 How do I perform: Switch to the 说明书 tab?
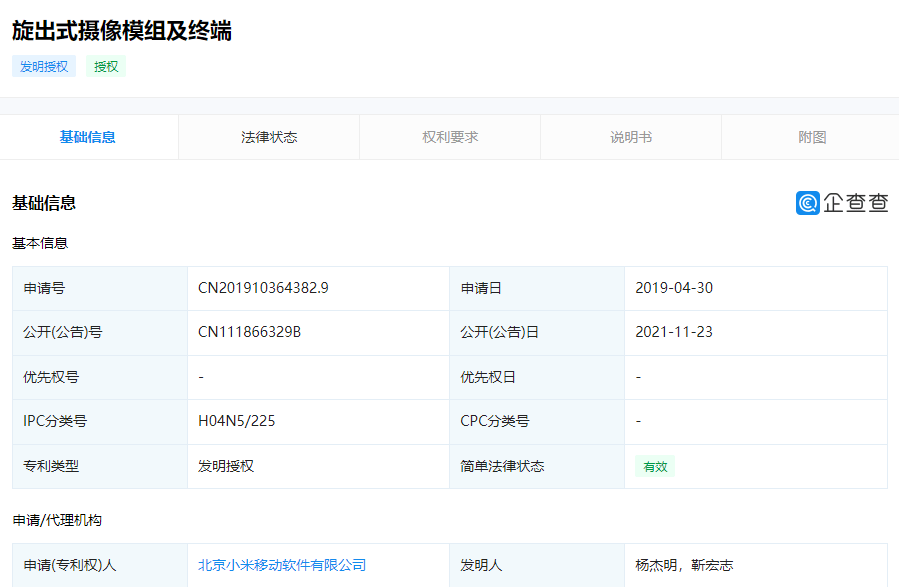[629, 137]
